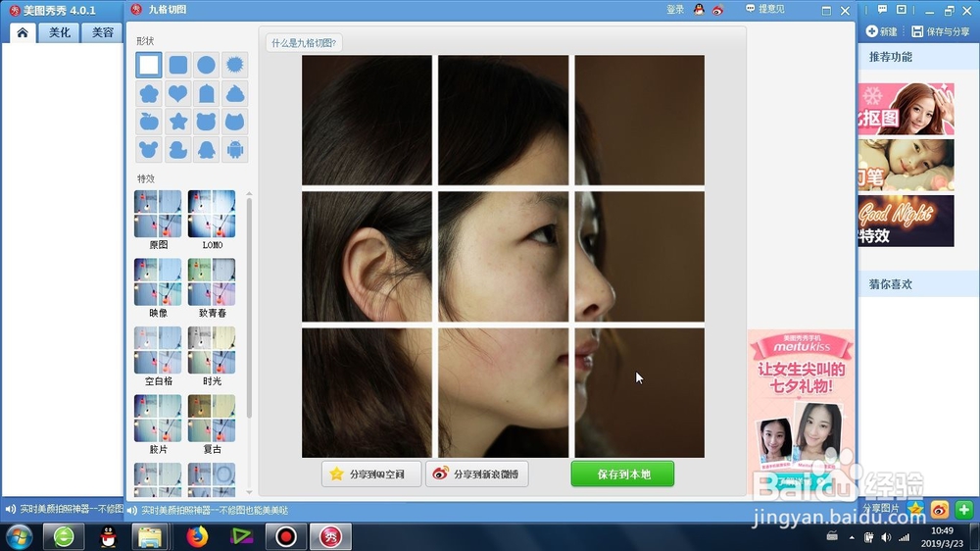Click the volume icon in system tray

coord(886,537)
